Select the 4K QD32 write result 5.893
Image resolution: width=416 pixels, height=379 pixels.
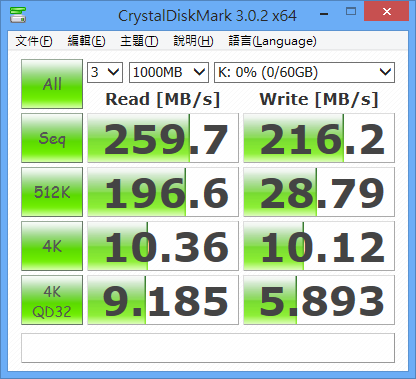point(319,300)
